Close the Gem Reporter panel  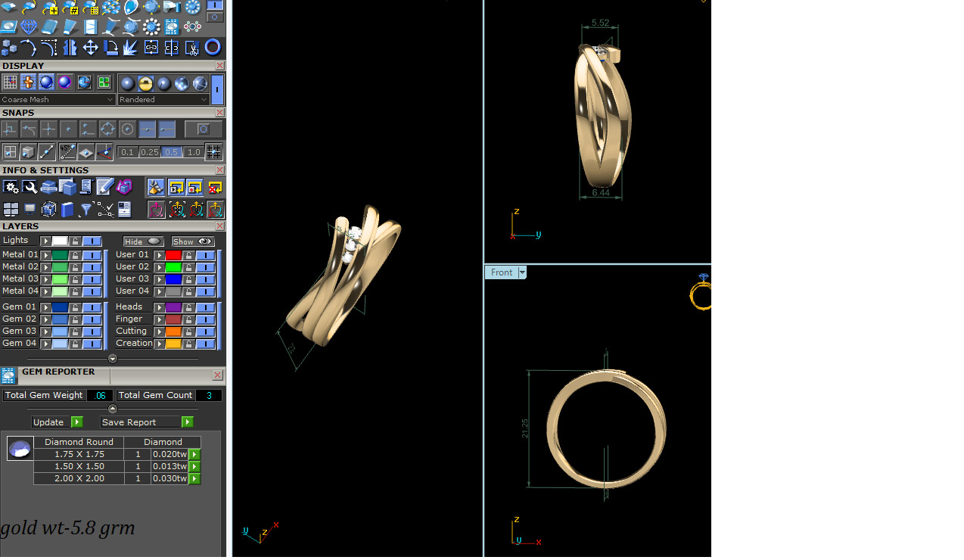click(218, 375)
